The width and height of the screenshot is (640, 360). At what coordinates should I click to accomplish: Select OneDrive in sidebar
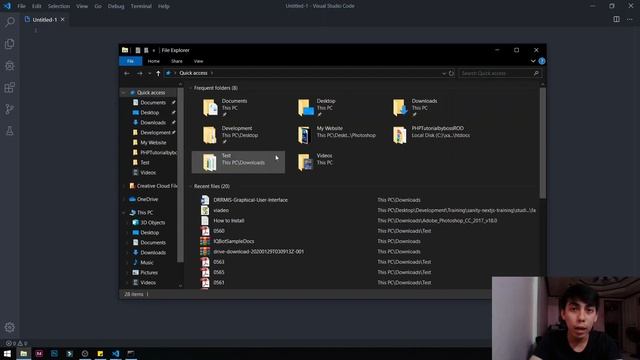[147, 199]
